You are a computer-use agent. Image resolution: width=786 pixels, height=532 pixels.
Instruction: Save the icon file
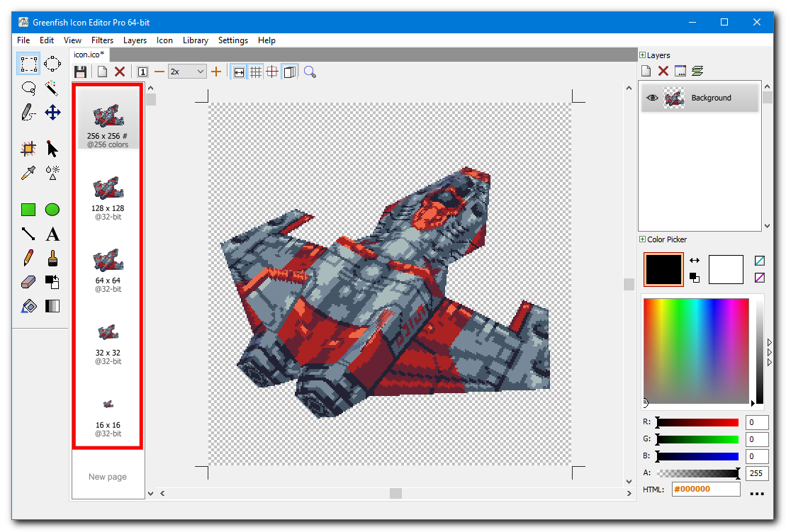point(80,71)
